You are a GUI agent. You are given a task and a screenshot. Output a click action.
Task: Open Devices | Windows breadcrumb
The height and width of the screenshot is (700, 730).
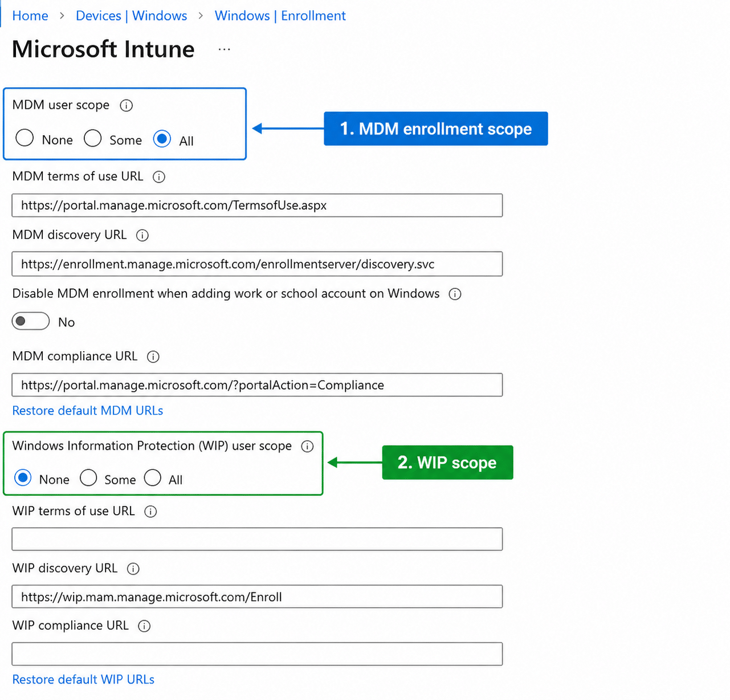[x=131, y=16]
